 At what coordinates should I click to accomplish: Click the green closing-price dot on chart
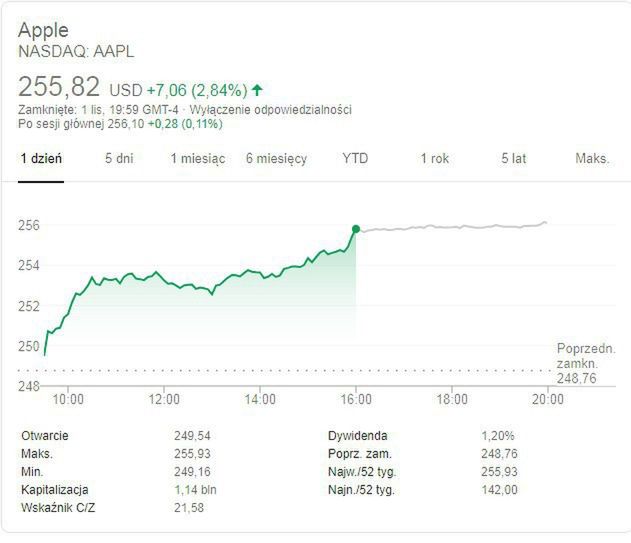pos(355,229)
